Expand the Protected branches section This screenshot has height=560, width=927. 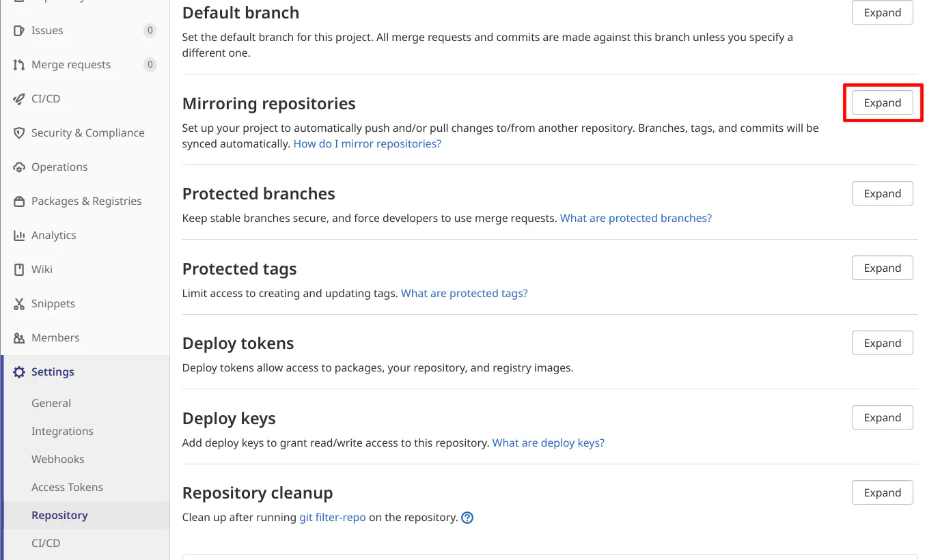pos(882,194)
